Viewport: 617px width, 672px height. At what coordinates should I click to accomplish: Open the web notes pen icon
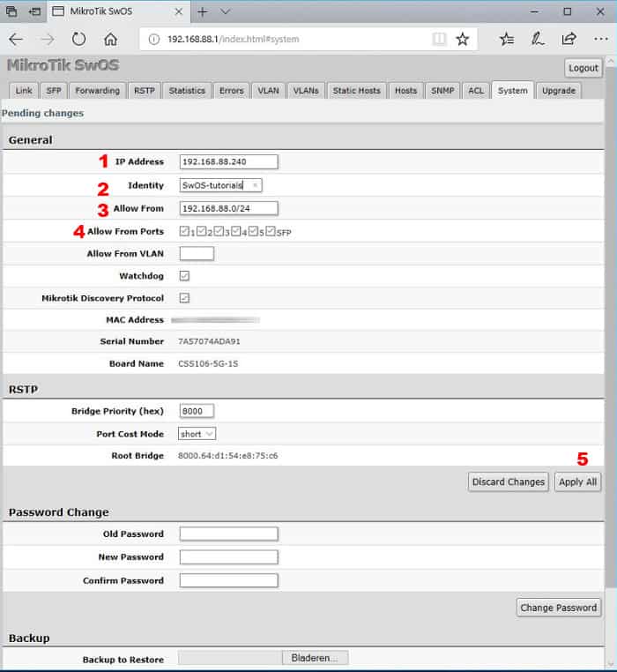click(538, 39)
